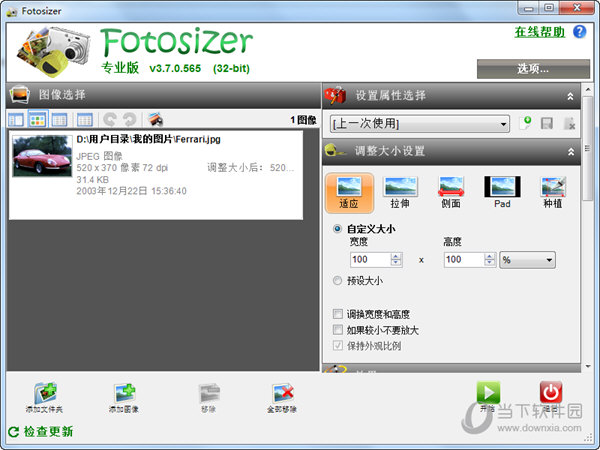600x450 pixels.
Task: Click the file path D:\用户目录\我的图片\Ferrari.jpg
Action: [148, 139]
